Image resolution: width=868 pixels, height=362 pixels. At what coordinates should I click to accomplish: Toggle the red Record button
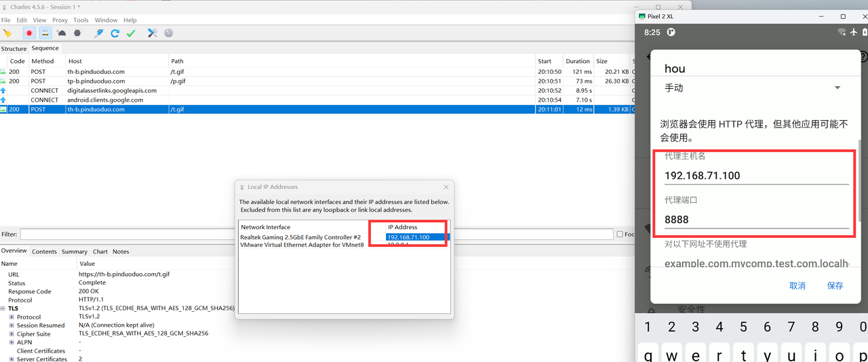click(28, 33)
